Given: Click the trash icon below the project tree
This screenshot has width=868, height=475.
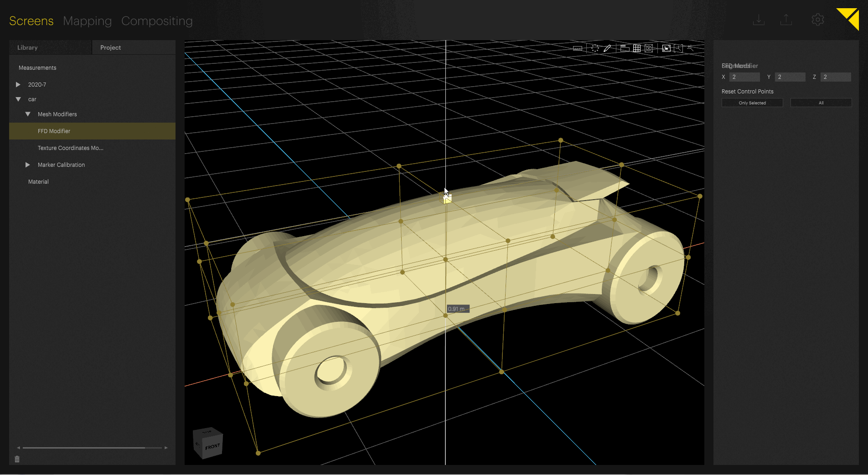Looking at the screenshot, I should click(17, 459).
